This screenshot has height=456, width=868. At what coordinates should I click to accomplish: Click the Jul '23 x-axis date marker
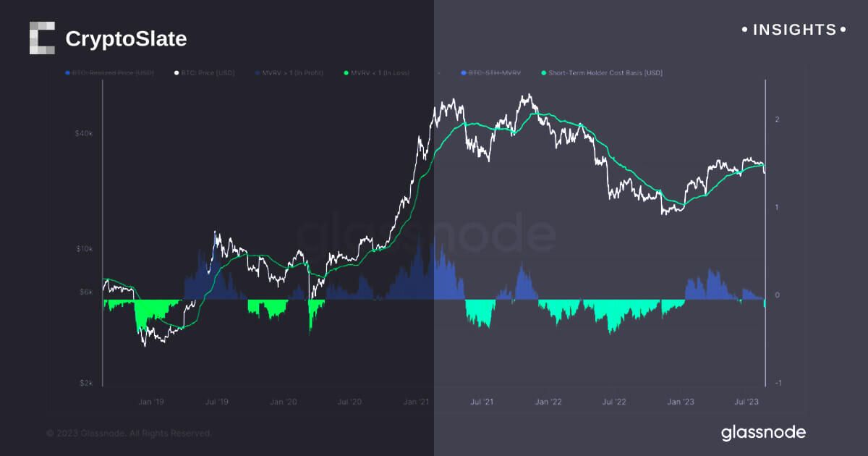coord(745,400)
